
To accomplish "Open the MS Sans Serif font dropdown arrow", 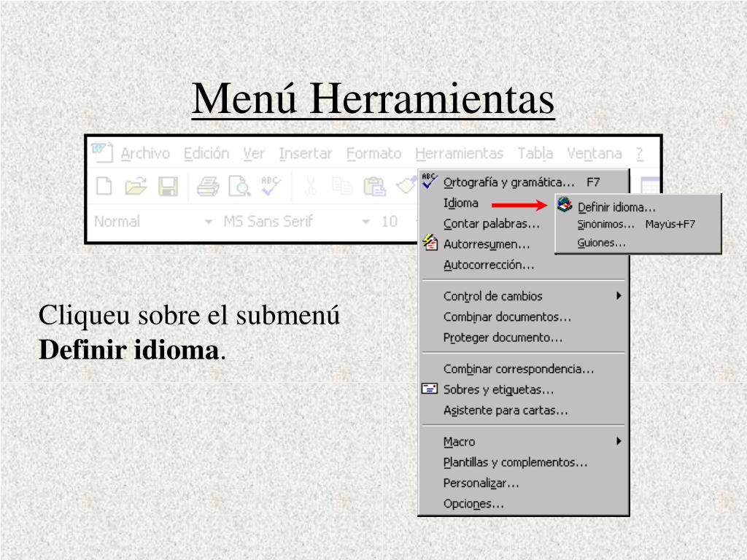I will pyautogui.click(x=365, y=222).
